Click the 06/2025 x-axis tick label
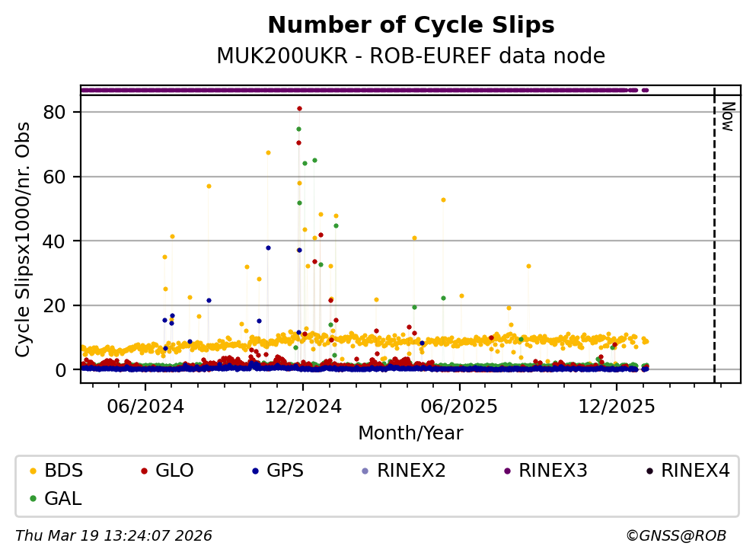Viewport: 756px width, 559px height. click(459, 407)
